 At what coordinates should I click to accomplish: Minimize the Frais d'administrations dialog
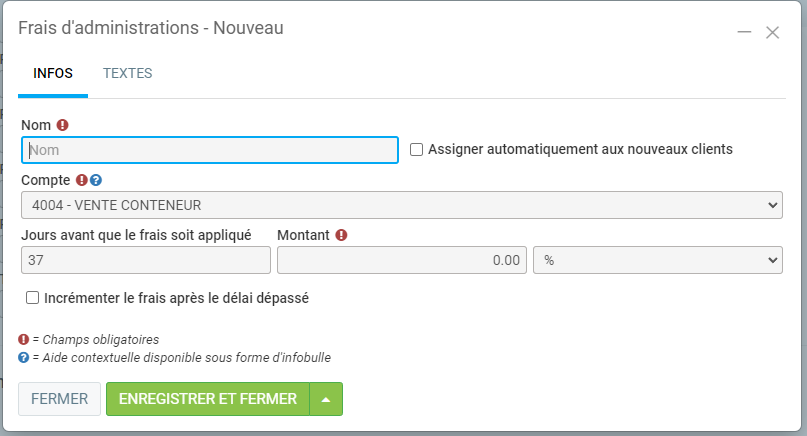(x=744, y=32)
